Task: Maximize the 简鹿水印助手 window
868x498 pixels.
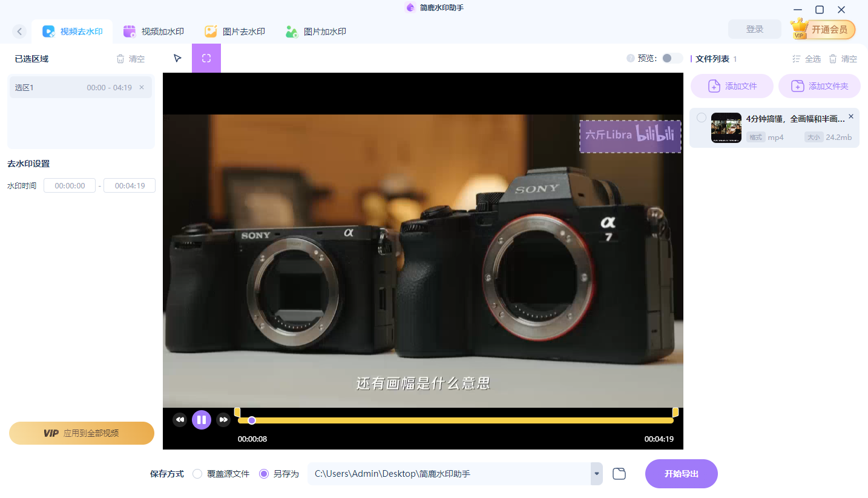Action: tap(820, 10)
